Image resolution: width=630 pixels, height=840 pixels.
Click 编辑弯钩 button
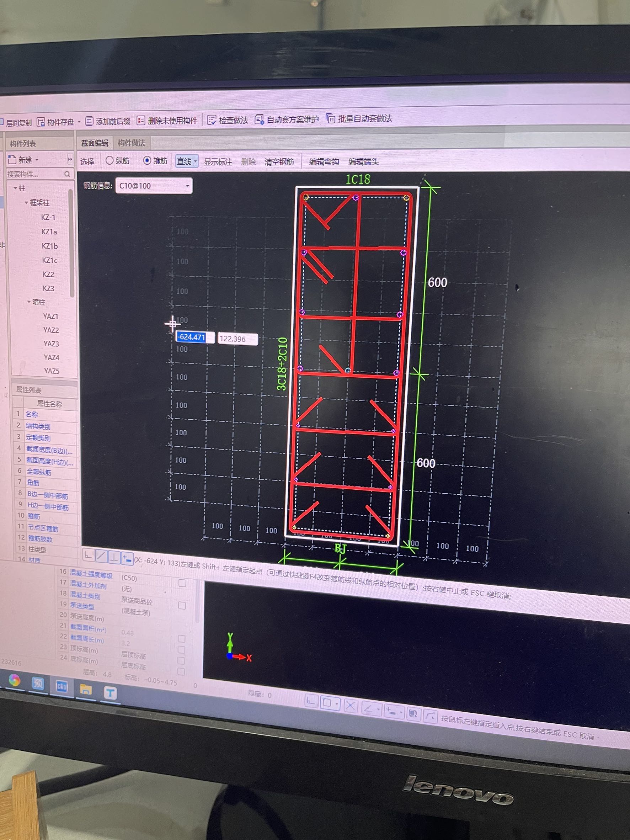click(324, 162)
